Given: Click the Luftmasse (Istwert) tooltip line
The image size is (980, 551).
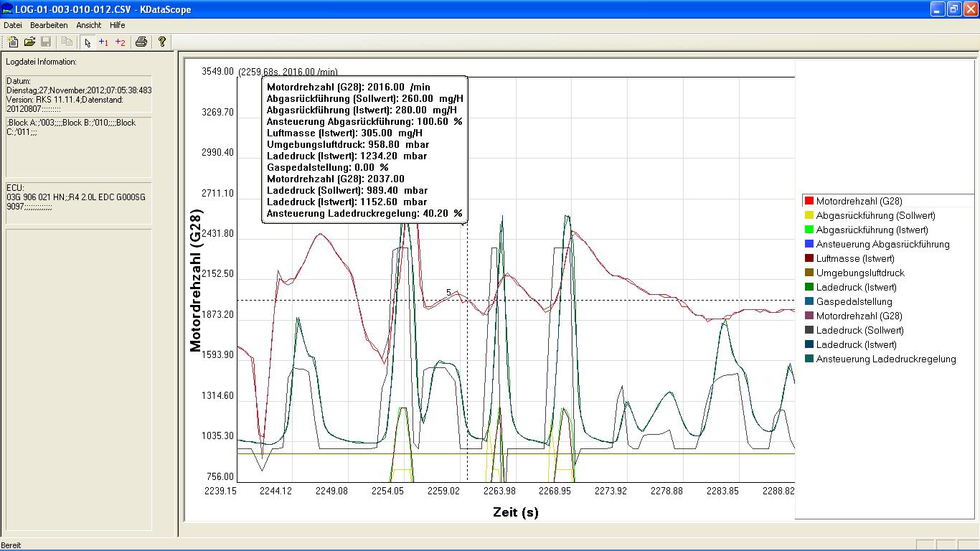Looking at the screenshot, I should pos(344,133).
